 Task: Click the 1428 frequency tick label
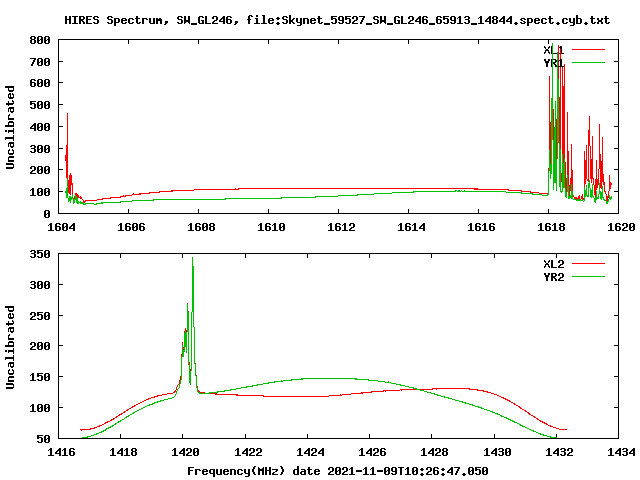click(434, 452)
